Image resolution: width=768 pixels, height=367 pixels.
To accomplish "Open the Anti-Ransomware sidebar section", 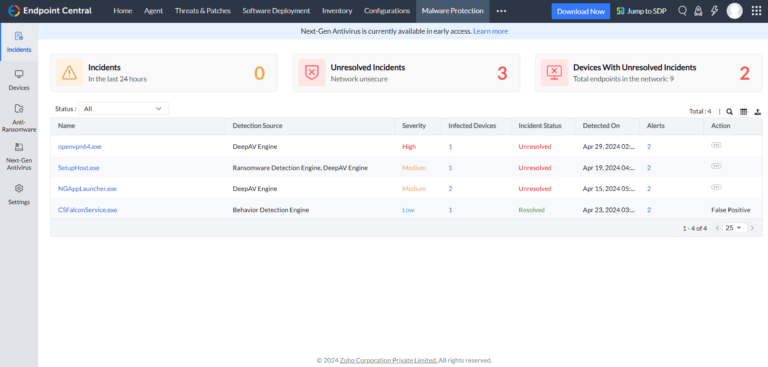I will 19,119.
